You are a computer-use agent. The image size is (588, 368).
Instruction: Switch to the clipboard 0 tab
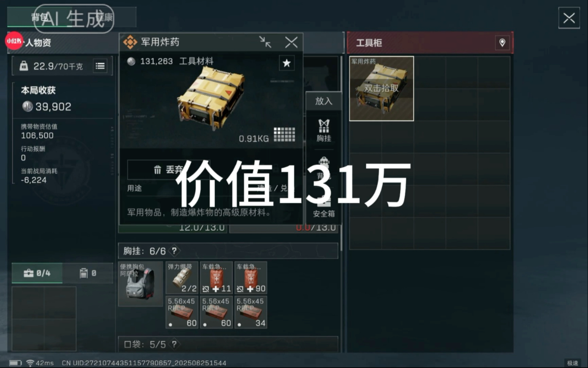pos(88,273)
